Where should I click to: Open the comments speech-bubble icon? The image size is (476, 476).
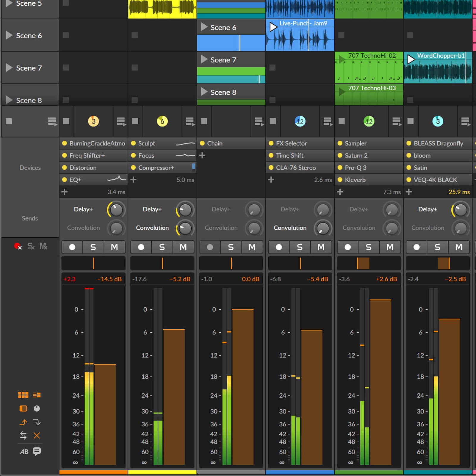coord(37,452)
